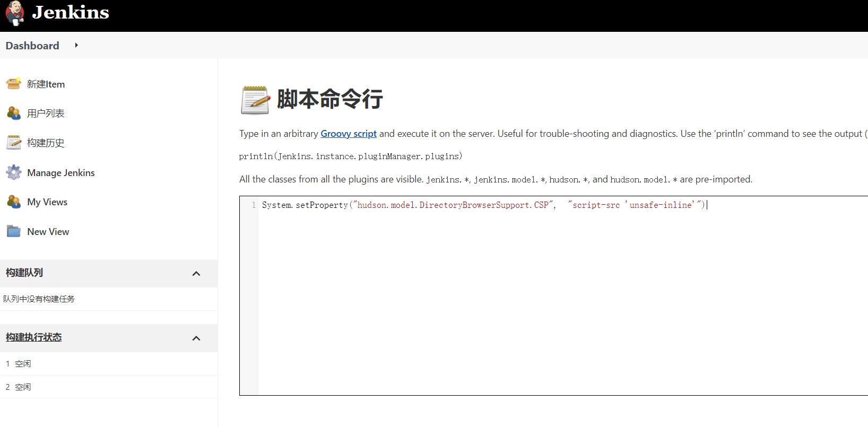The height and width of the screenshot is (427, 868).
Task: Select executor row 2 空闲
Action: coord(109,387)
